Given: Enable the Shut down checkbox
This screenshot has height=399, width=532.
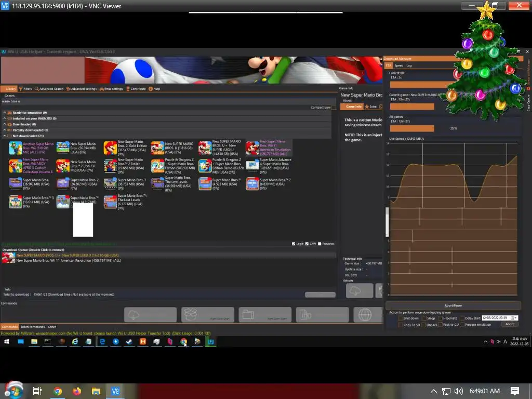Looking at the screenshot, I should coord(401,318).
